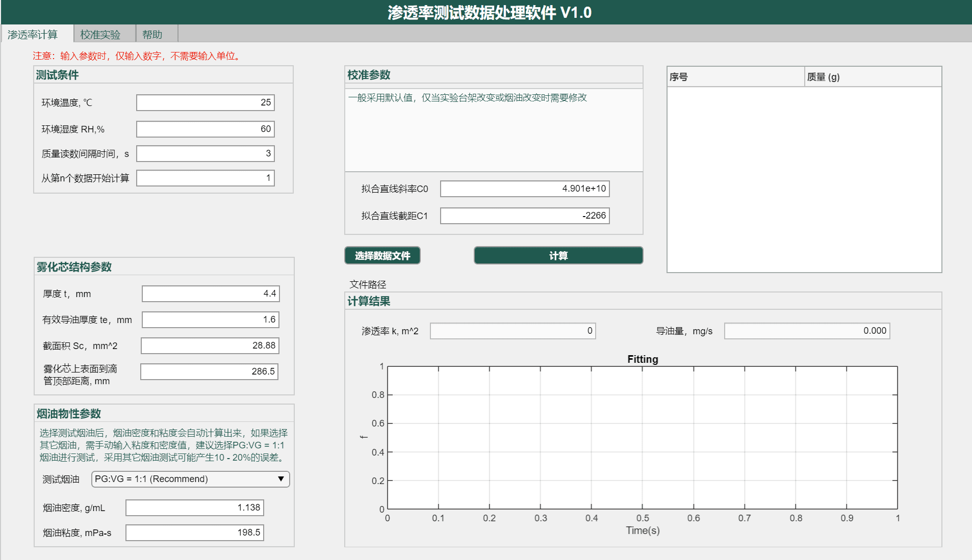Click the 校准参数 panel title
The width and height of the screenshot is (972, 560).
[369, 75]
